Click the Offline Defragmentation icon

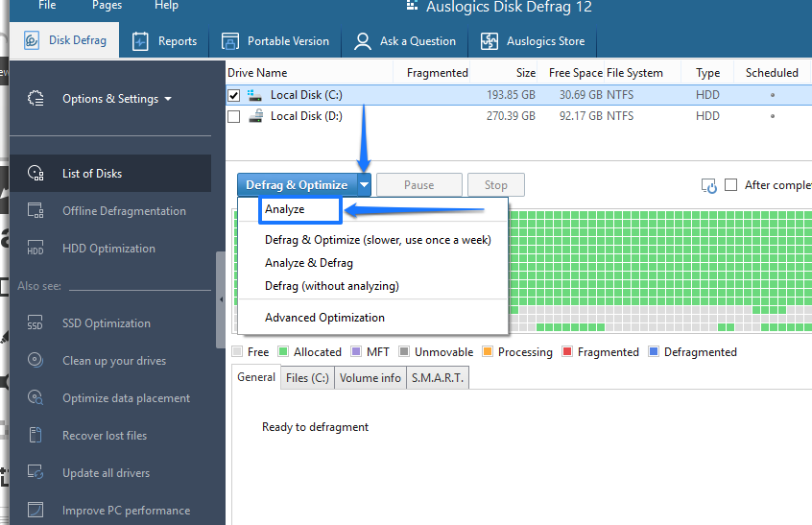[x=36, y=211]
